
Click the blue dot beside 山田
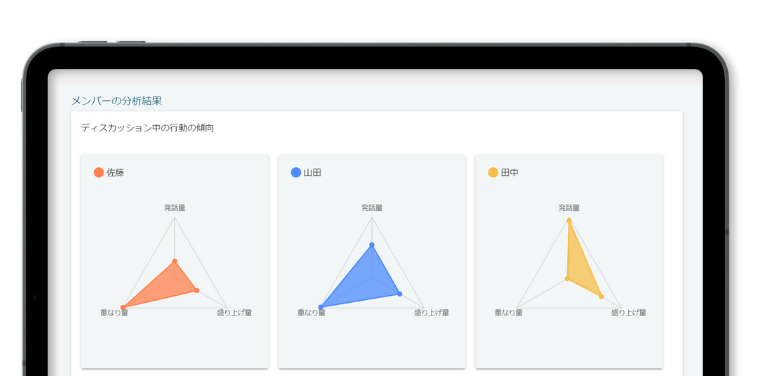point(296,172)
